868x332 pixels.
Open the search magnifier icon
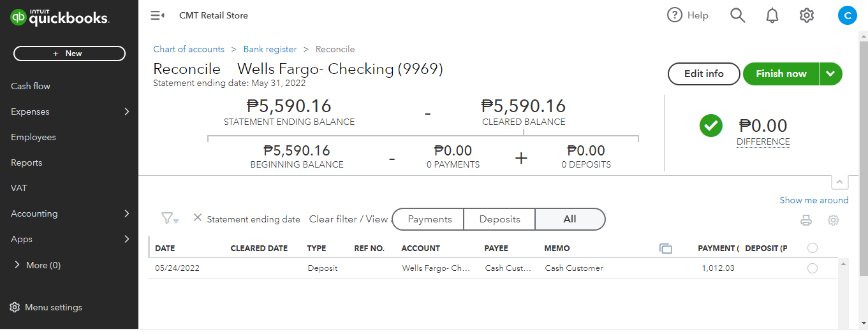pos(737,15)
